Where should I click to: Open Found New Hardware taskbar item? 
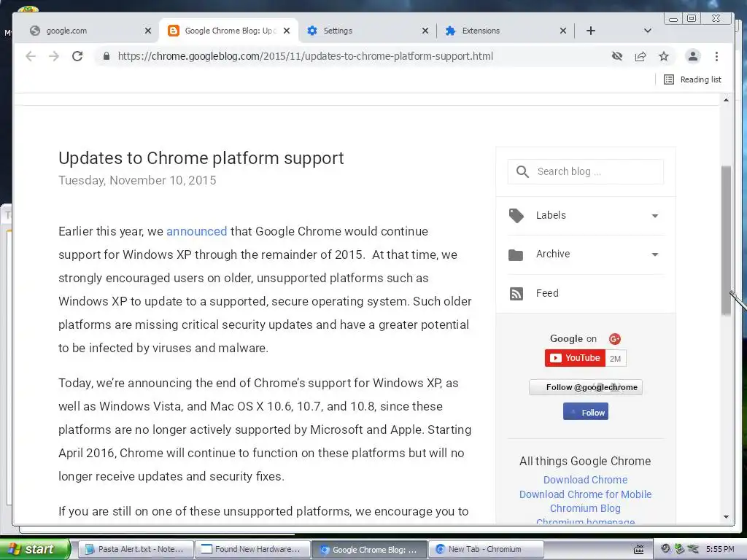tap(252, 549)
